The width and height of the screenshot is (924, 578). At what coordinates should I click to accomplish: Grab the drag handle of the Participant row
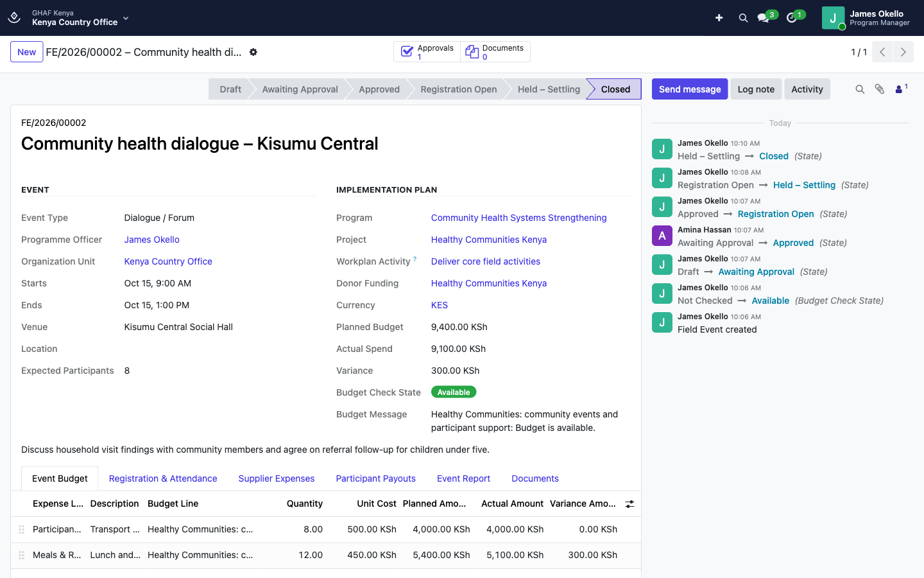pyautogui.click(x=21, y=529)
